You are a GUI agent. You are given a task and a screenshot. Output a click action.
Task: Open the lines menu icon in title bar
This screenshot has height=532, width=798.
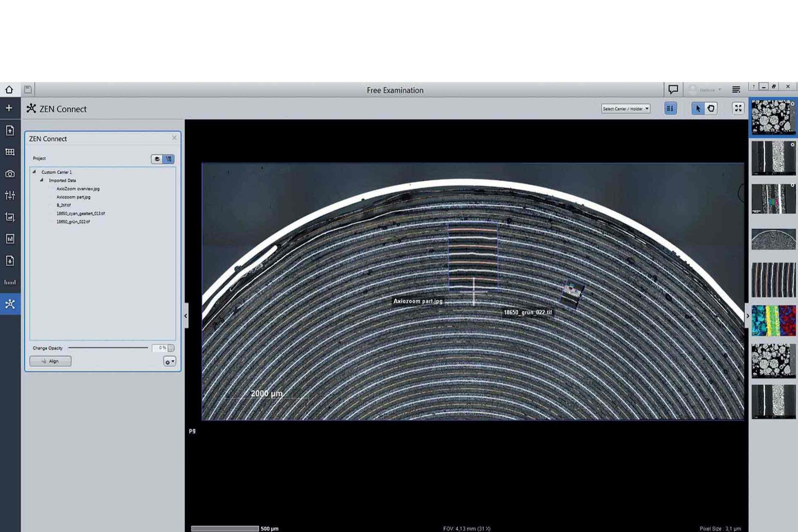736,90
